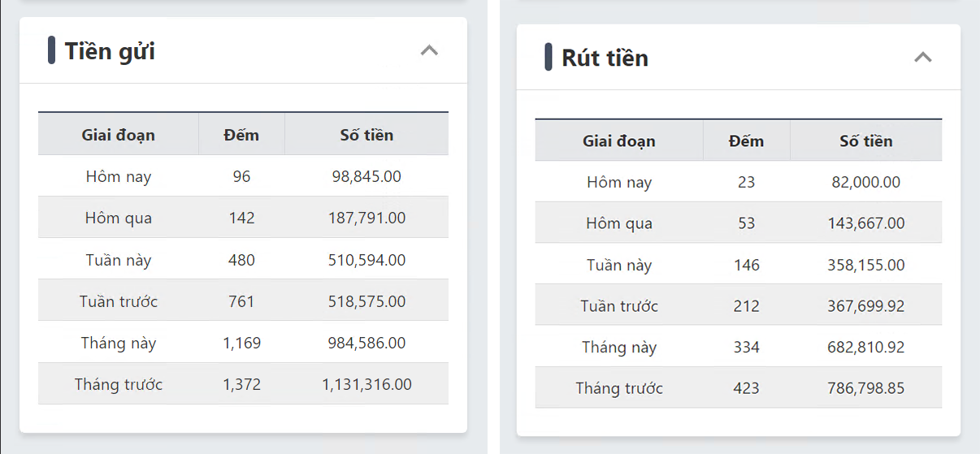Select Tuần này row in Tiền gửi table

coord(119,260)
